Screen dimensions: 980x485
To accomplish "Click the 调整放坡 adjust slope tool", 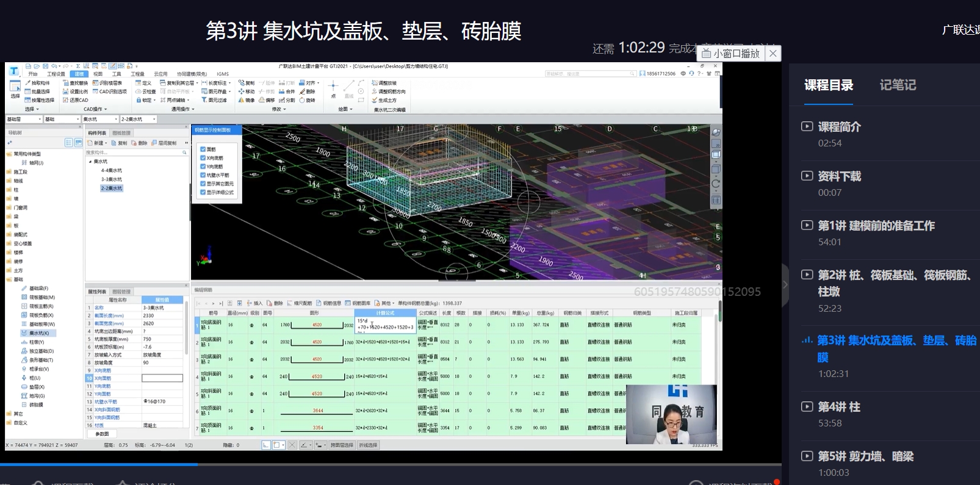I will coord(384,83).
